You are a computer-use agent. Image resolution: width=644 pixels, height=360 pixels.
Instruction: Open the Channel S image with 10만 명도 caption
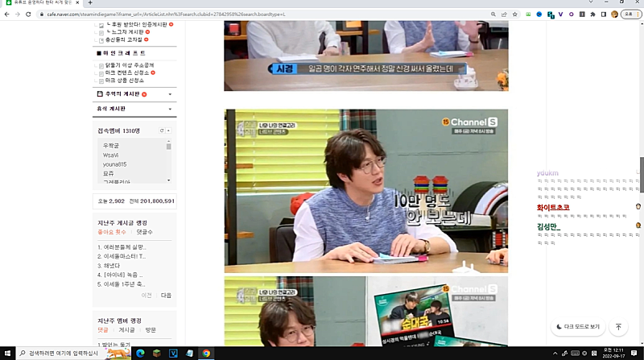pyautogui.click(x=366, y=191)
